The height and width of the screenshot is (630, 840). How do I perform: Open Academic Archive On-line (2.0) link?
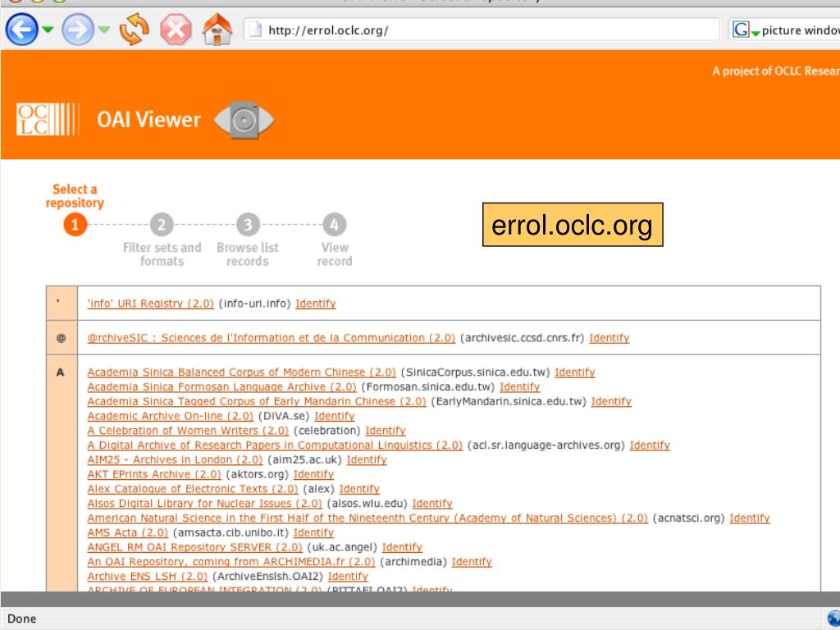tap(171, 416)
